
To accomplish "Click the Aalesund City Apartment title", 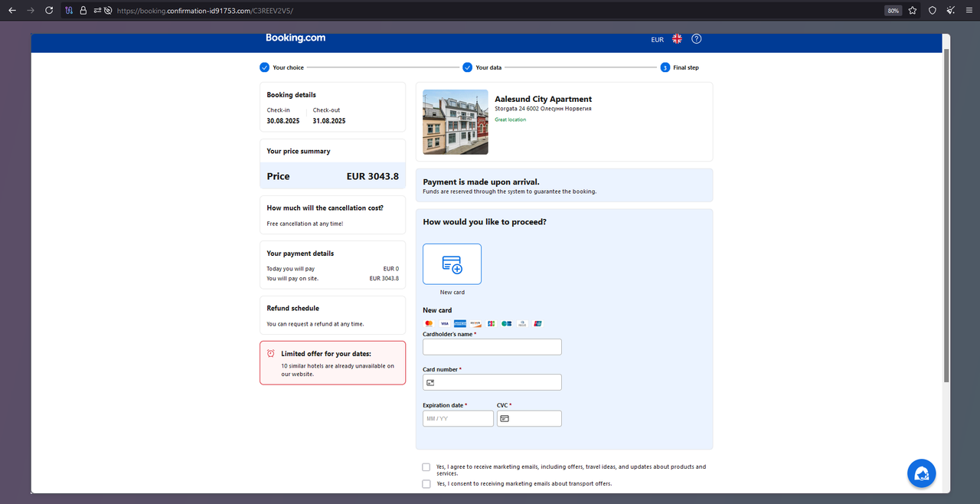I will click(x=544, y=99).
